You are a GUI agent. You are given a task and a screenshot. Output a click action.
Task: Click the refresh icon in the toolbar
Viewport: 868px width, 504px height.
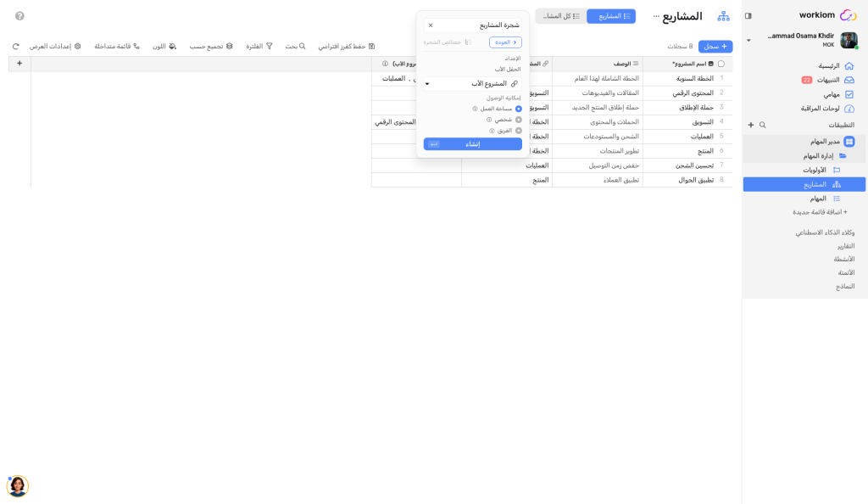click(15, 47)
